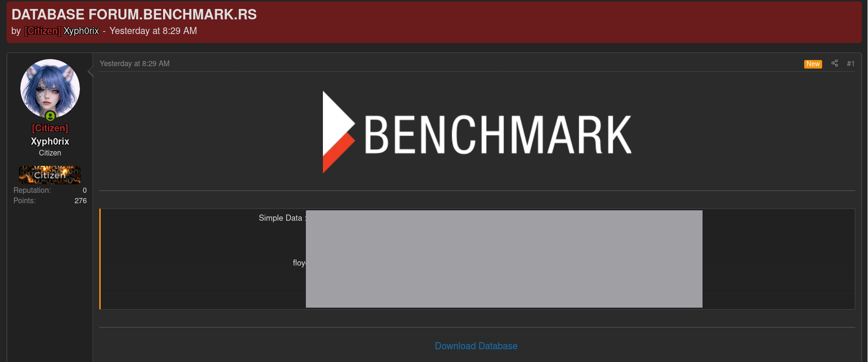Viewport: 868px width, 362px height.
Task: Click the Reputation value 0
Action: pyautogui.click(x=85, y=190)
